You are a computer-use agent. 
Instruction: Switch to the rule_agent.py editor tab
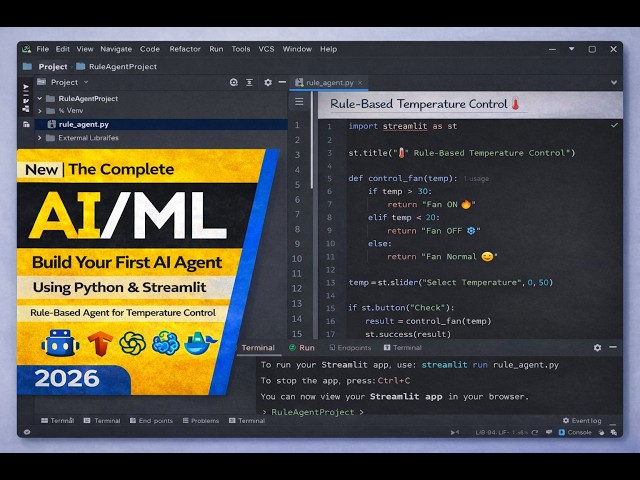pos(329,82)
